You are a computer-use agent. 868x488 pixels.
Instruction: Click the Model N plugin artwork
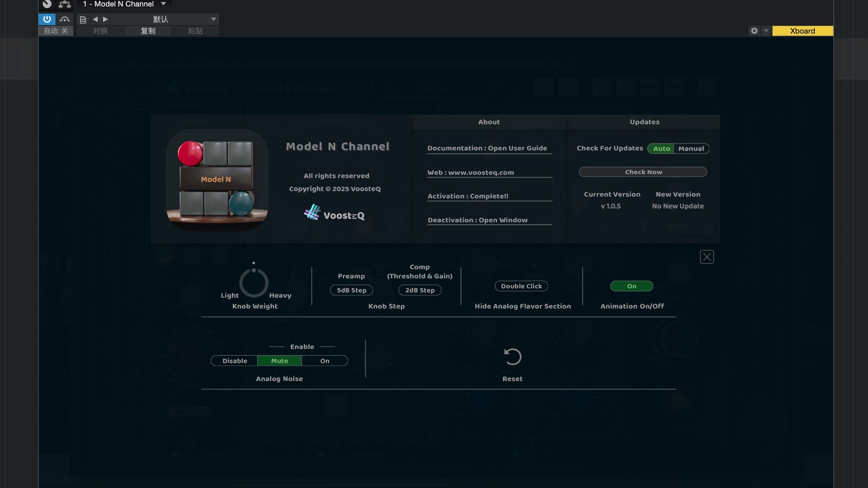click(x=217, y=180)
